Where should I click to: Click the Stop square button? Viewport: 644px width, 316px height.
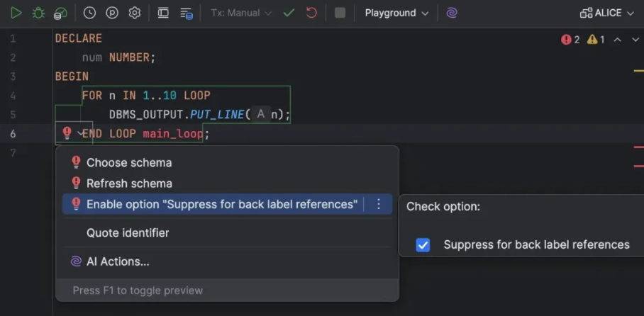[x=340, y=13]
